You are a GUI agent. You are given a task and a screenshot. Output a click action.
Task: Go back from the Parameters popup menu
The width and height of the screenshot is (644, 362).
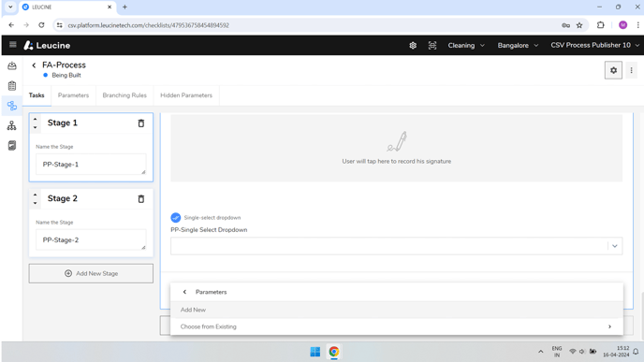pos(184,292)
